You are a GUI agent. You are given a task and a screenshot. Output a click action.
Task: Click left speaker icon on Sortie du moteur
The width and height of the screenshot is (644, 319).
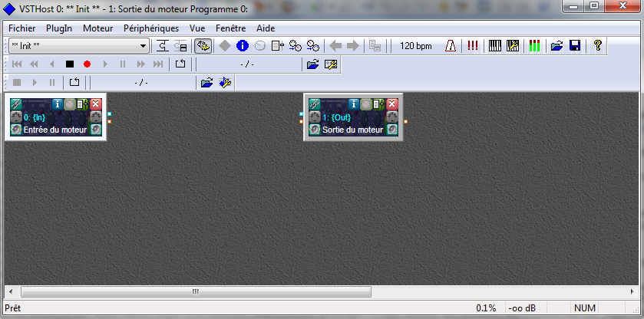(315, 130)
